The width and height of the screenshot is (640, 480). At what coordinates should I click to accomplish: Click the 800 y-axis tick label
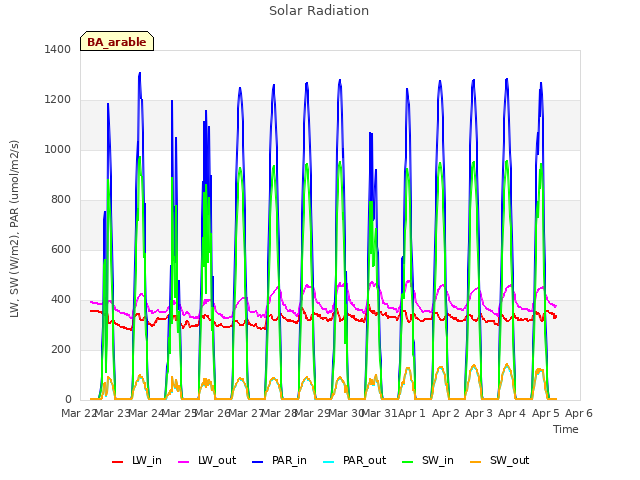tap(61, 200)
